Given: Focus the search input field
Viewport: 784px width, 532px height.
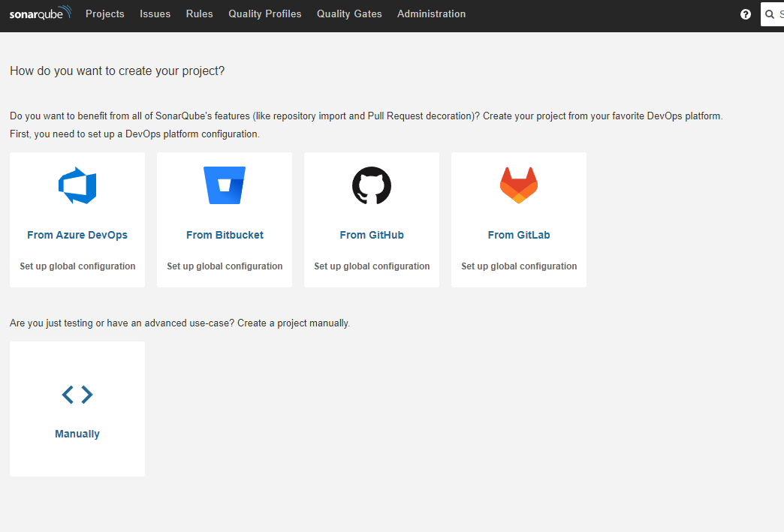Looking at the screenshot, I should [x=773, y=14].
